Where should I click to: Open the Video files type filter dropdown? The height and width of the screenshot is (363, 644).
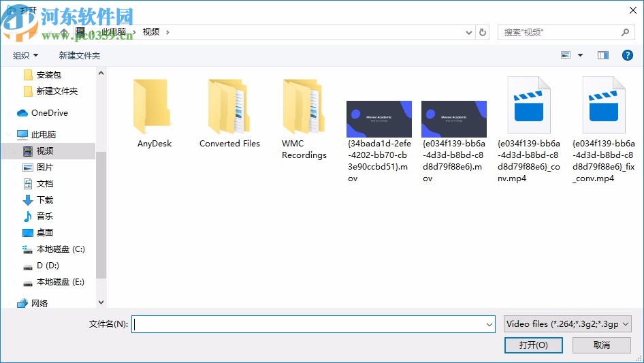point(568,324)
